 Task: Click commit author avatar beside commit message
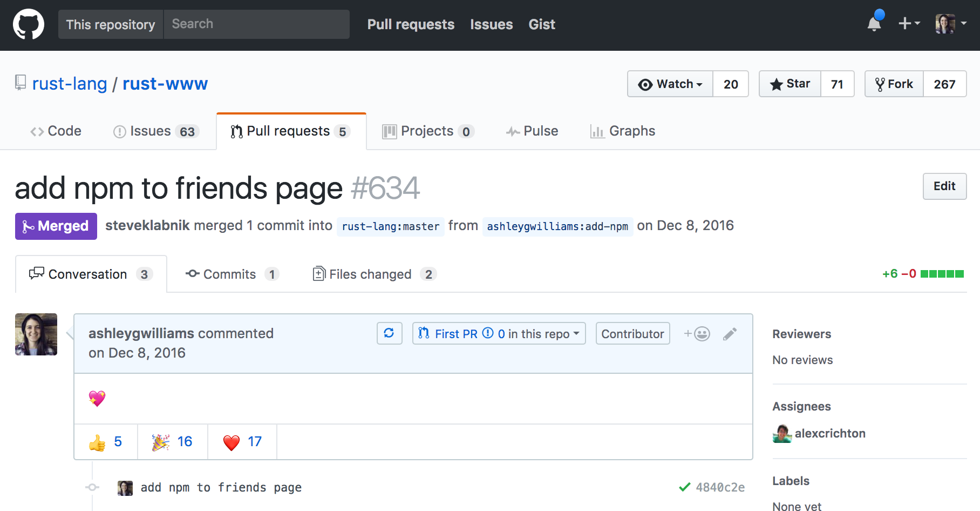(x=125, y=488)
